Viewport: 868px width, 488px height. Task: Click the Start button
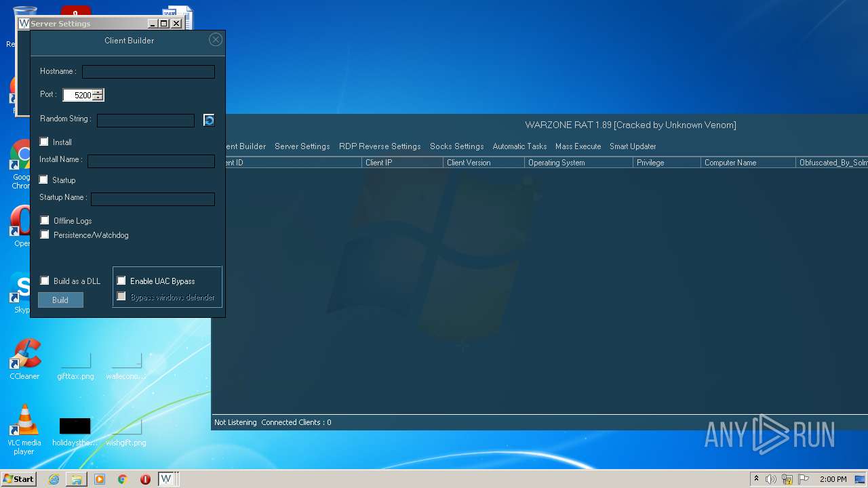[x=18, y=479]
